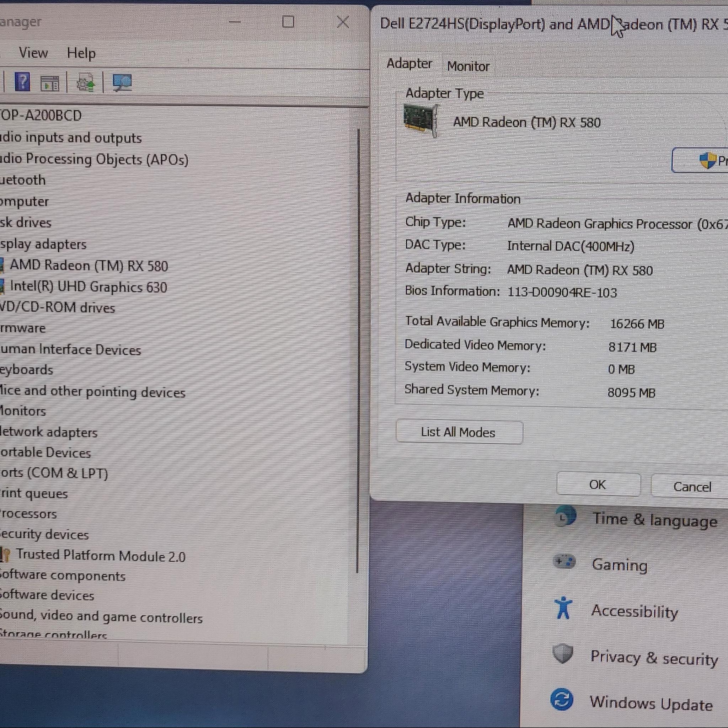Click the Trusted Platform Module chip icon
The width and height of the screenshot is (728, 728).
pos(5,554)
